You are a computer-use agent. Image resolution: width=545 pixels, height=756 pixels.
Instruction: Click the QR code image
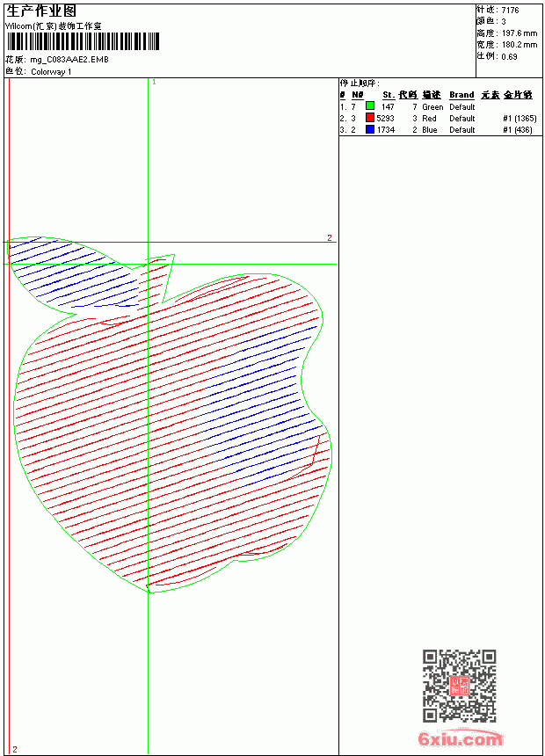coord(460,686)
